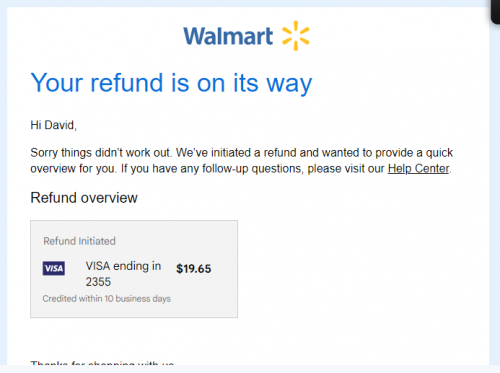This screenshot has width=500, height=373.
Task: Click the blank area right of refund box
Action: click(363, 269)
